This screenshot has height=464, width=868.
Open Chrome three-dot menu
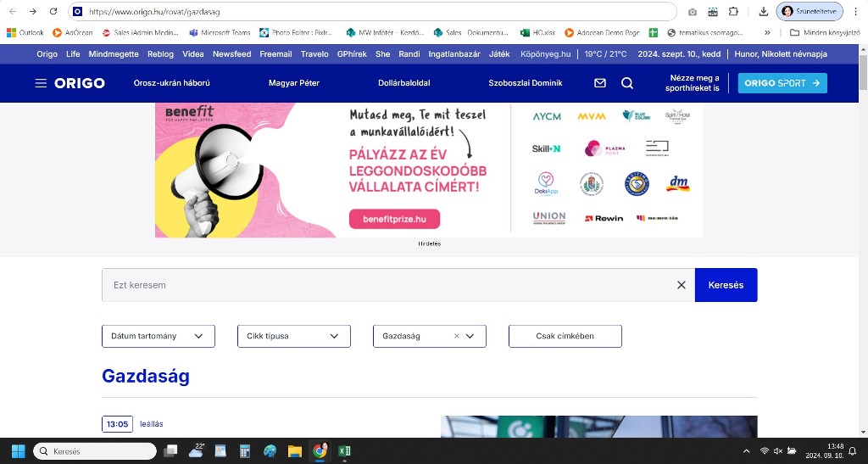click(x=855, y=12)
